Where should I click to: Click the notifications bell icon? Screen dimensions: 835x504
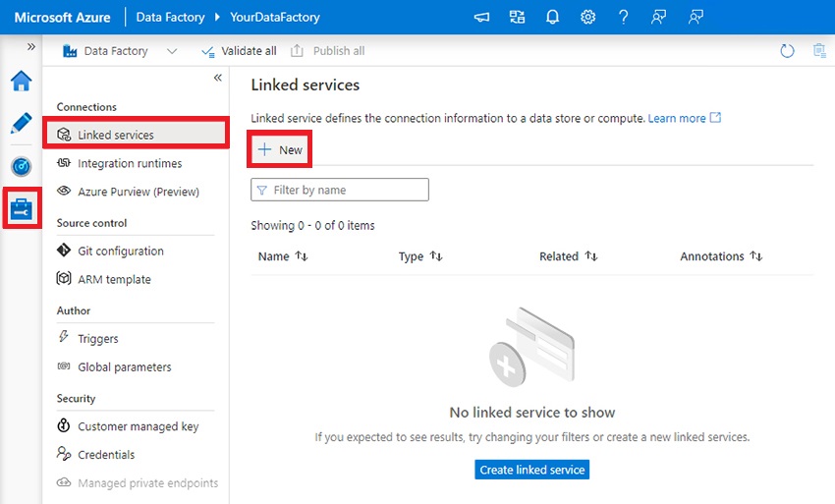552,17
